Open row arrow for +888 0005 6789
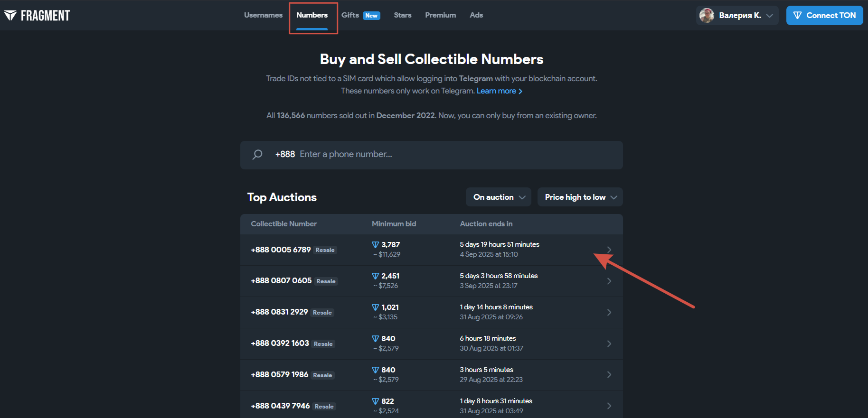Viewport: 868px width, 418px height. [x=609, y=250]
